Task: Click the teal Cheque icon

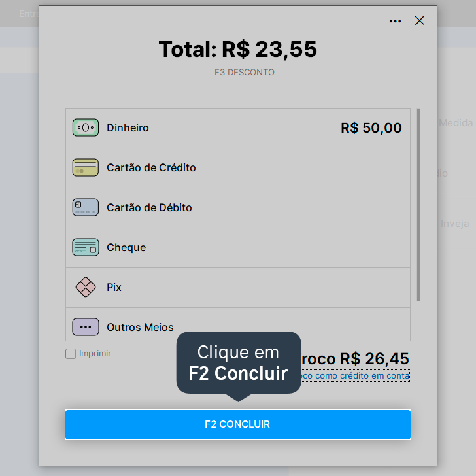Action: pyautogui.click(x=85, y=247)
